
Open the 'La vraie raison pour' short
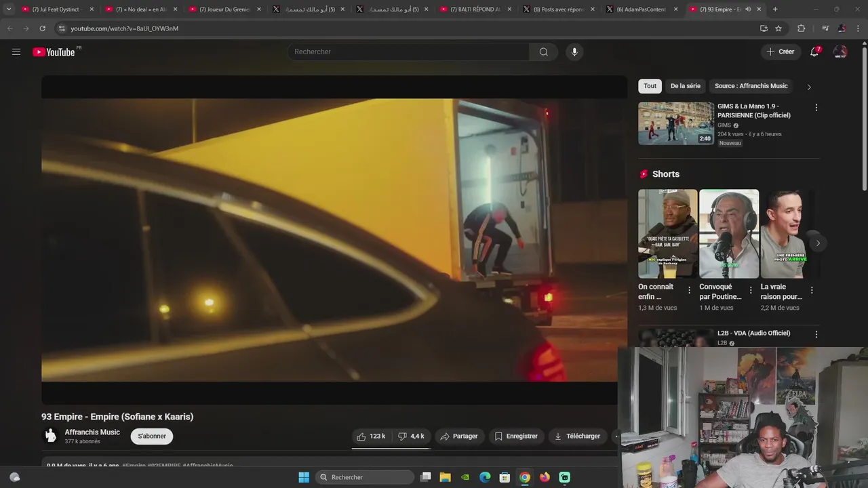point(788,234)
